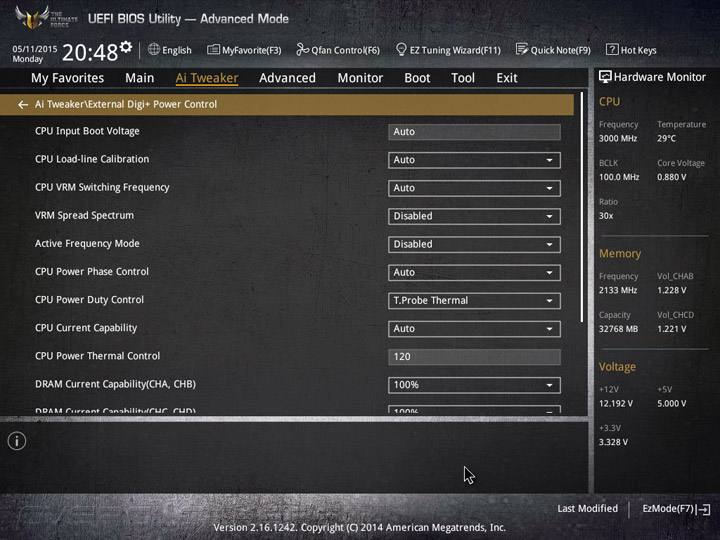Select CPU Load-line Calibration label
The image size is (720, 540).
click(x=92, y=159)
